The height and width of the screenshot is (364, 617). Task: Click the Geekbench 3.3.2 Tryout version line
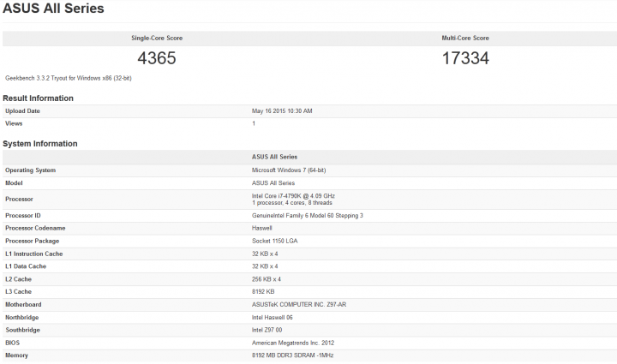69,78
